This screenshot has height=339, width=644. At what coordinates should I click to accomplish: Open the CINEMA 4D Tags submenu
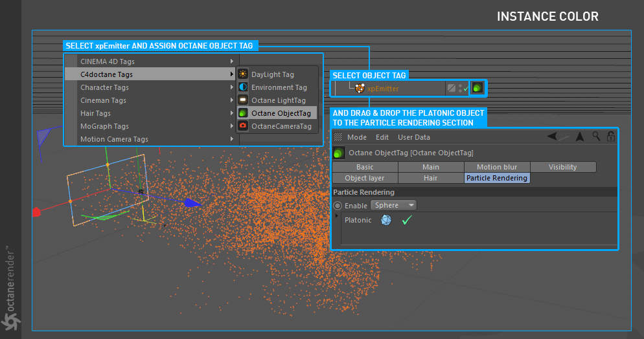tap(152, 61)
